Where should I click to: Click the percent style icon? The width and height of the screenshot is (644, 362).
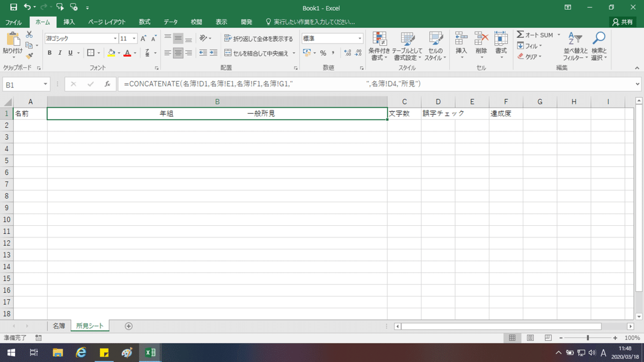pyautogui.click(x=323, y=53)
